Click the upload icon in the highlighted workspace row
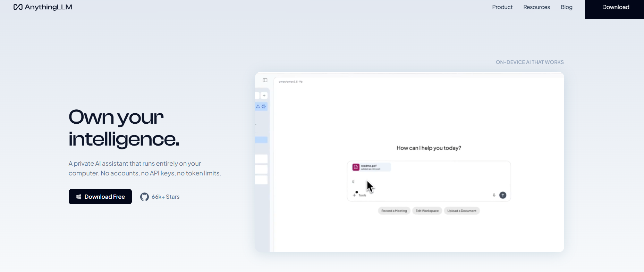The height and width of the screenshot is (272, 644). coord(258,106)
